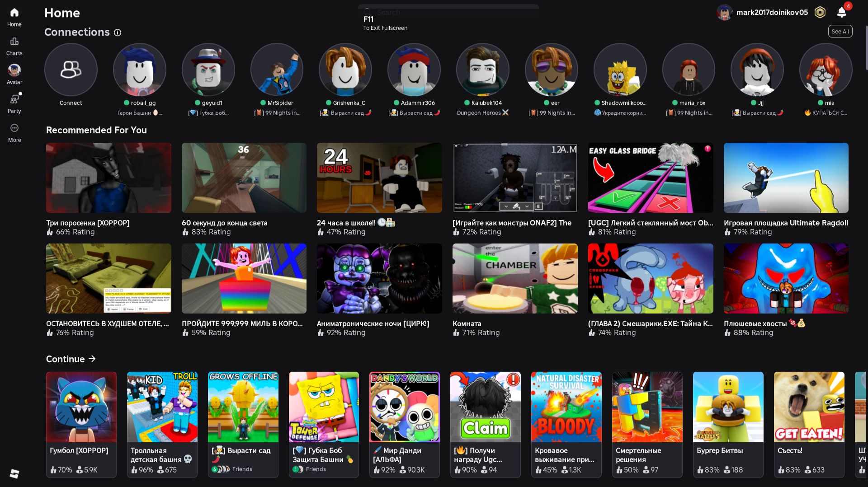The height and width of the screenshot is (487, 868).
Task: Open mark2017doinikov05 profile picture
Action: tap(724, 13)
